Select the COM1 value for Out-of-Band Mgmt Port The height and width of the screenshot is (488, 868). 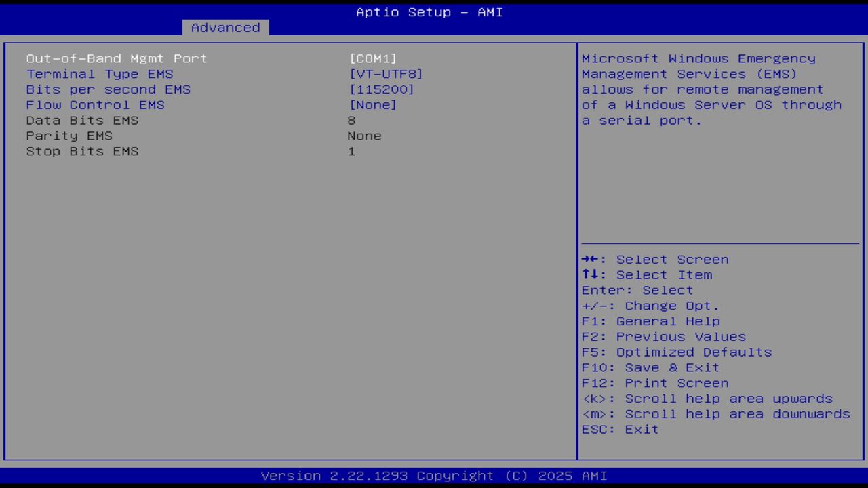pyautogui.click(x=374, y=58)
